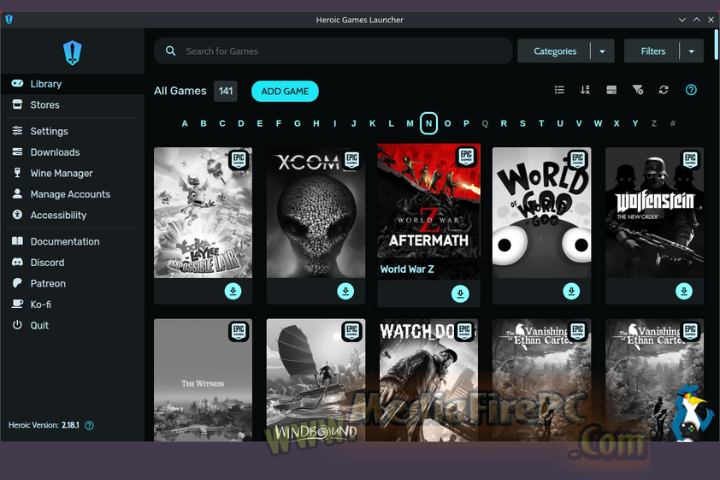This screenshot has width=720, height=480.
Task: Focus the Search for Games field
Action: [x=333, y=51]
